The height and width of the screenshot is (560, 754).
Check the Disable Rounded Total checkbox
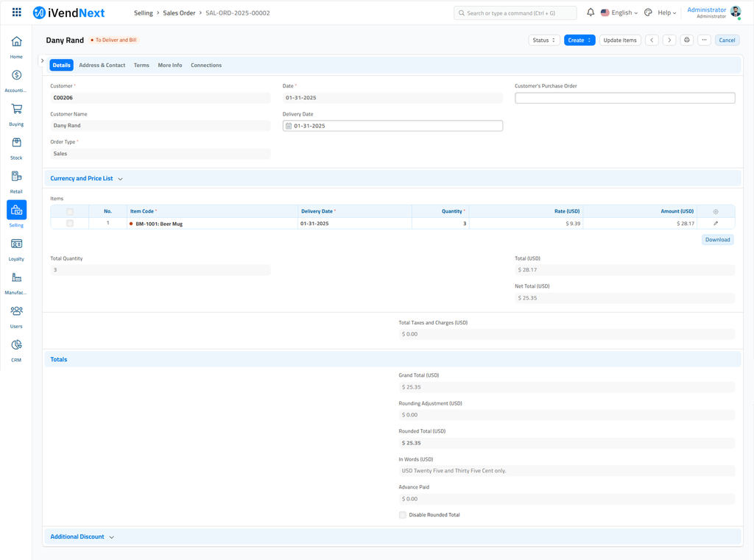pyautogui.click(x=403, y=515)
